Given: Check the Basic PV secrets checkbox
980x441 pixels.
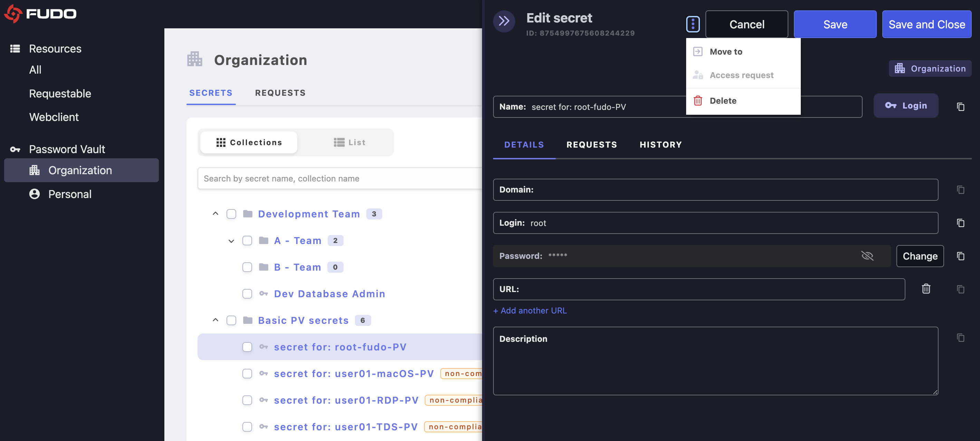Looking at the screenshot, I should pyautogui.click(x=231, y=320).
